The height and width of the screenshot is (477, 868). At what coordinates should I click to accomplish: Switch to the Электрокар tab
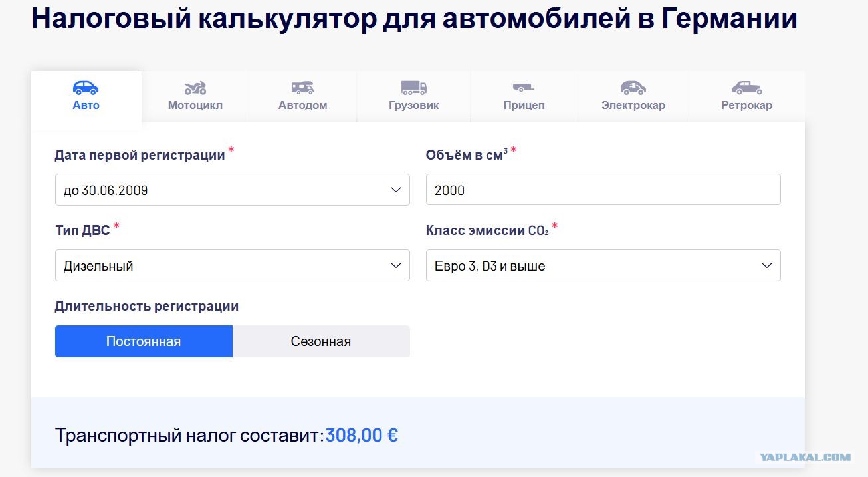click(x=633, y=105)
